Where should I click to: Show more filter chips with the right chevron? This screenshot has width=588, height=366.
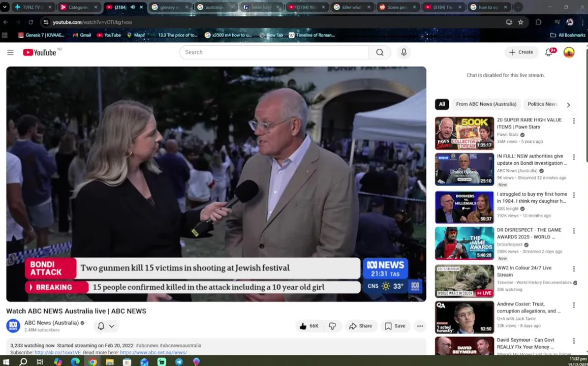tap(568, 105)
